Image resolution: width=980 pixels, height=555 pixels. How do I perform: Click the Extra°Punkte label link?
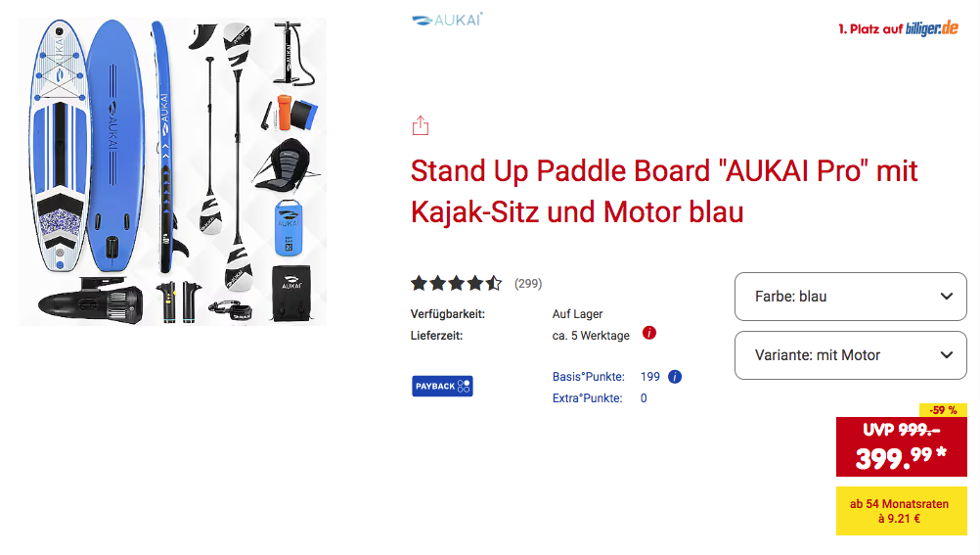587,398
